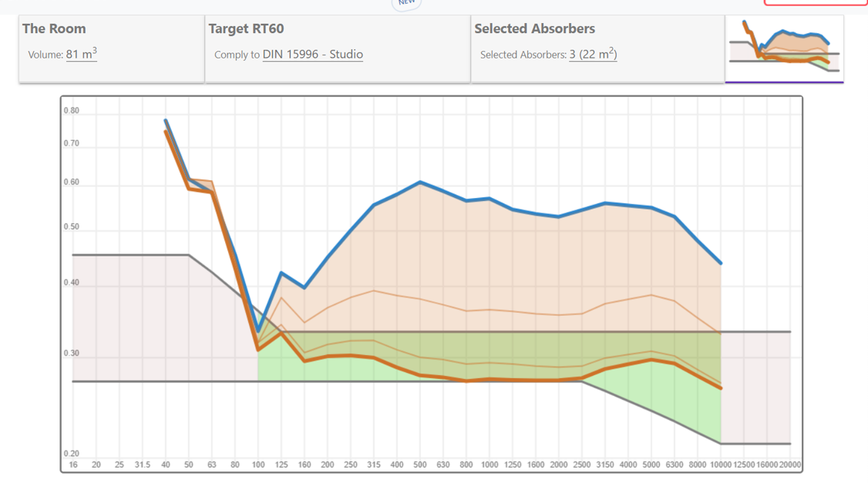Click the NEW badge at the top

(406, 3)
